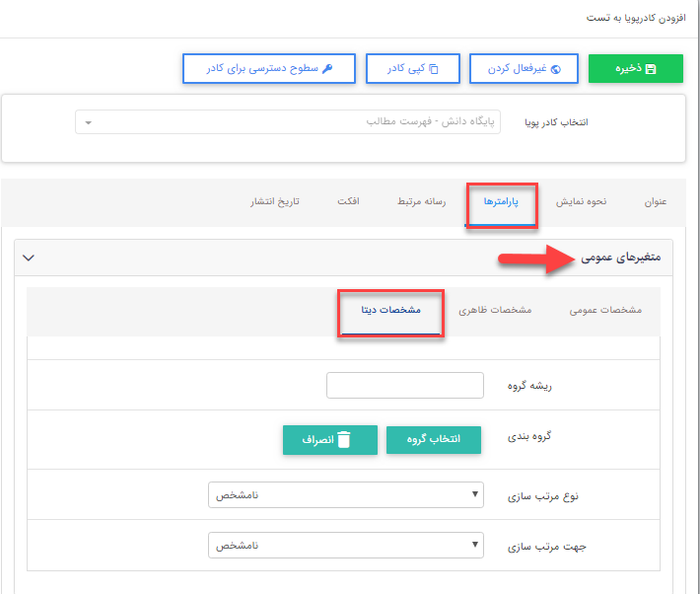Click the متغیرهای عمومی section header text
Image resolution: width=700 pixels, height=594 pixels.
coord(620,258)
